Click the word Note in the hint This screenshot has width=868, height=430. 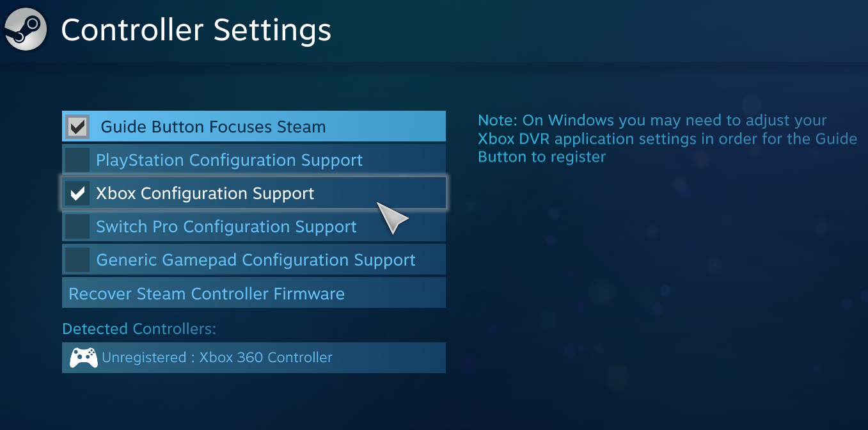pyautogui.click(x=498, y=120)
